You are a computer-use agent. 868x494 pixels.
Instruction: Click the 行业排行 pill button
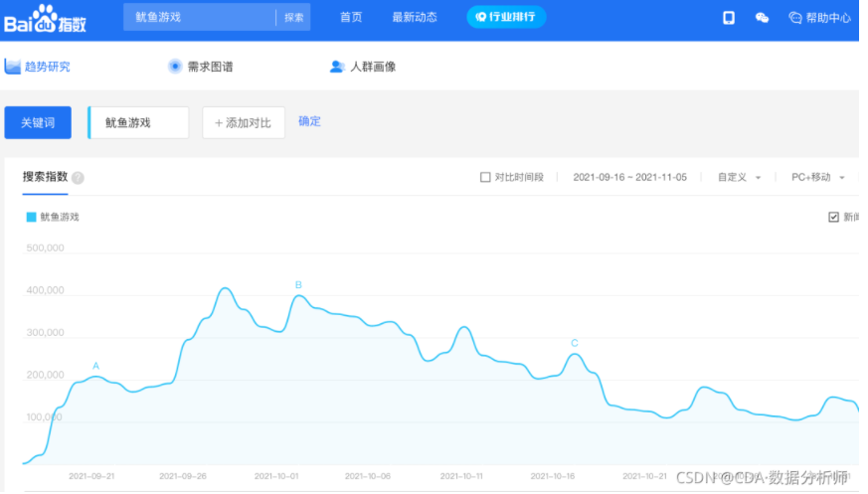click(x=506, y=17)
